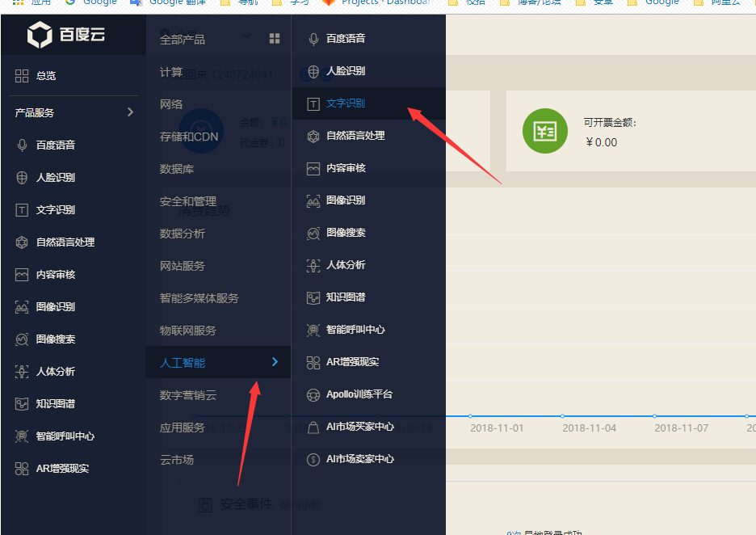Click the icon beside left sidebar 图像搜索
The image size is (756, 535).
click(x=22, y=339)
